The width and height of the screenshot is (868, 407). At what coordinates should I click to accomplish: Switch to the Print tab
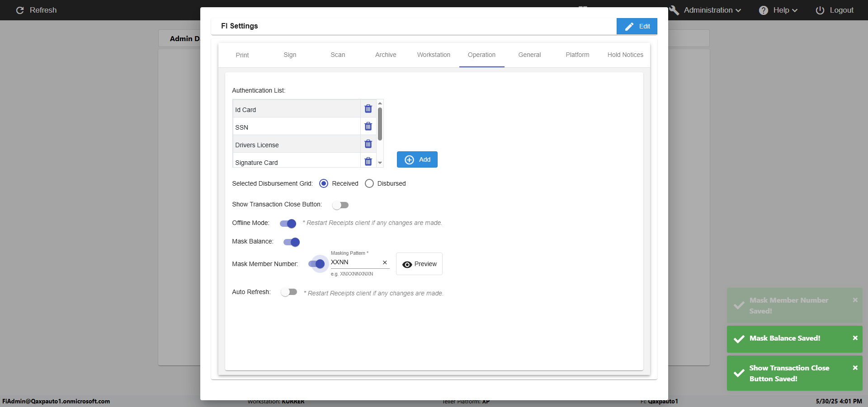tap(242, 55)
